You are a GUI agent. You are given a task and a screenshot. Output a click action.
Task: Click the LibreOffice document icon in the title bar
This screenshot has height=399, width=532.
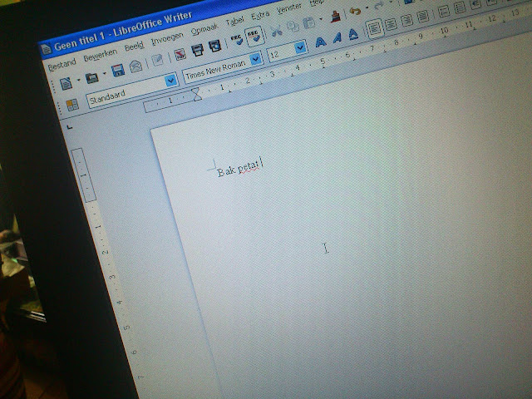pos(47,49)
